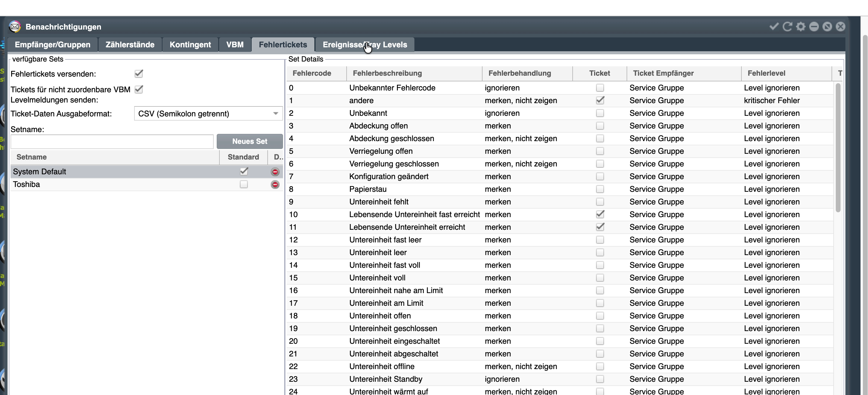Screen dimensions: 868x395
Task: Open the Ereignisse/Tray Levels tab
Action: click(365, 45)
